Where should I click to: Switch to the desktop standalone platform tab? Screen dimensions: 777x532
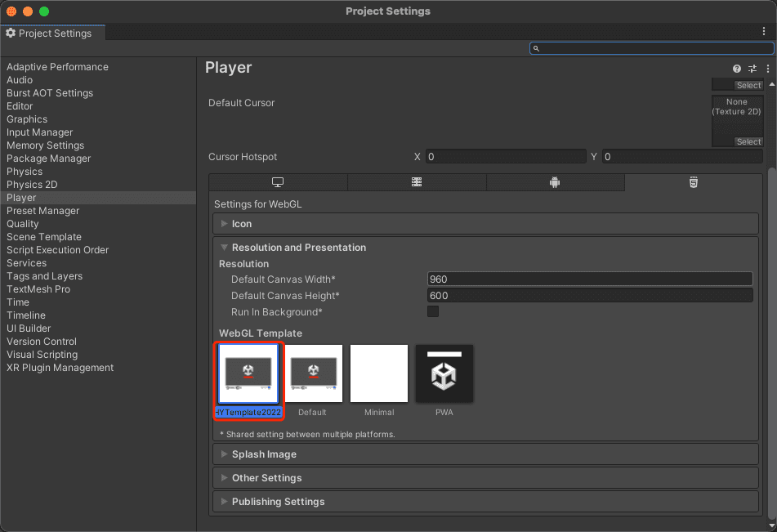tap(278, 182)
